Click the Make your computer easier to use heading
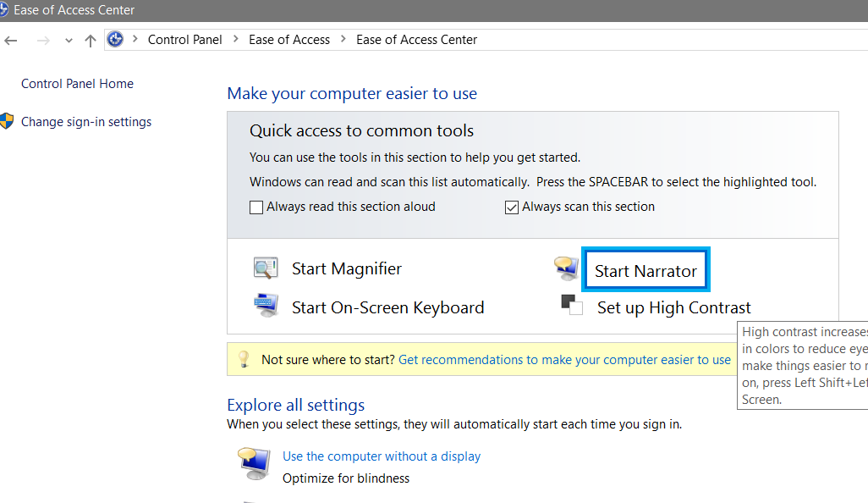This screenshot has height=503, width=868. [x=352, y=93]
